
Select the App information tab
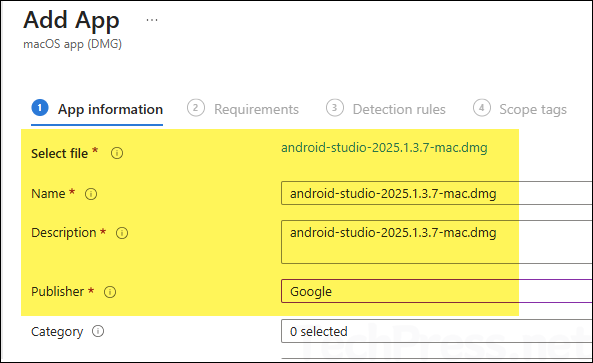point(97,109)
